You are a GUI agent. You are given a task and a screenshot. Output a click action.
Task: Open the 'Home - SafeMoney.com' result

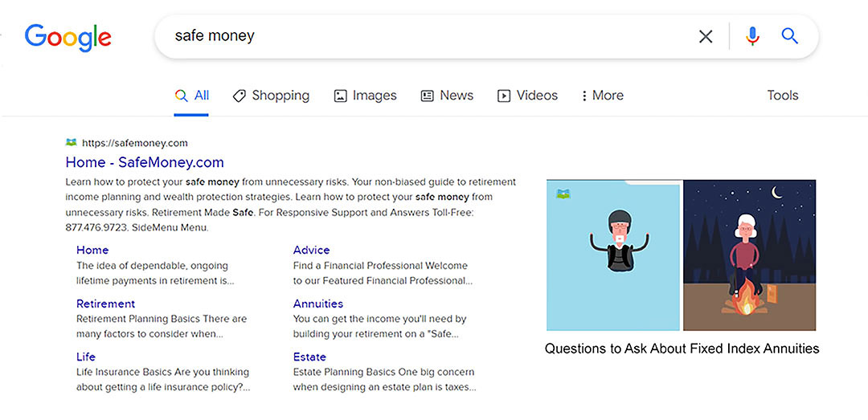tap(145, 162)
